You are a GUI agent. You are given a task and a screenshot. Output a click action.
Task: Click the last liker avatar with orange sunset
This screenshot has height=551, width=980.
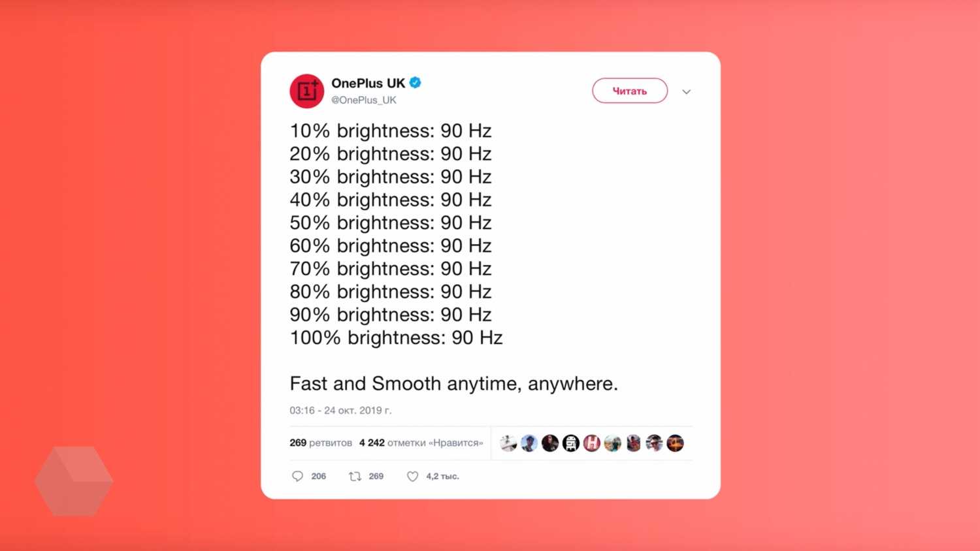[x=675, y=443]
